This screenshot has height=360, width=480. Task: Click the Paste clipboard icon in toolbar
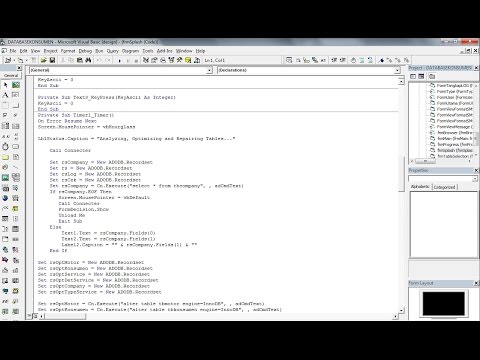pyautogui.click(x=80, y=60)
